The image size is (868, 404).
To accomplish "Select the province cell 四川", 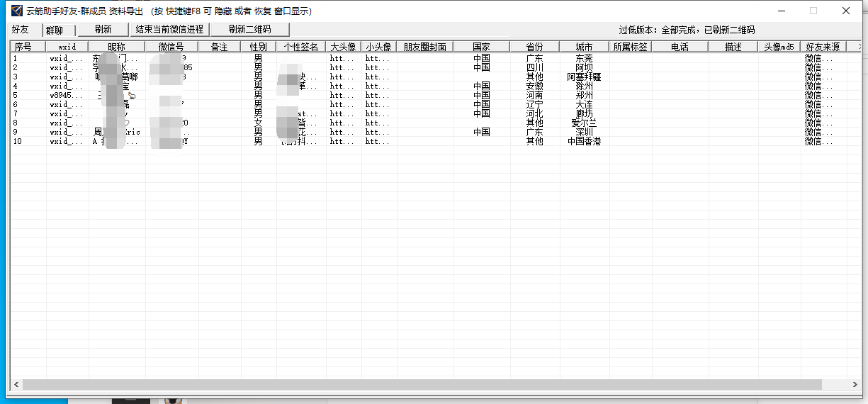I will click(x=535, y=67).
